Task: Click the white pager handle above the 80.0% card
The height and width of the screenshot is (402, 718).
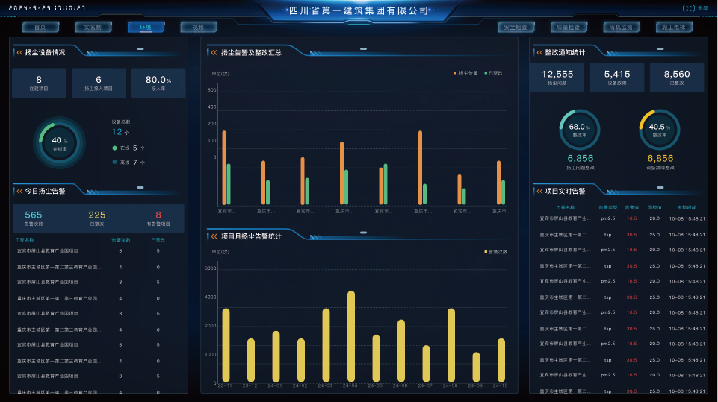Action: click(x=139, y=48)
